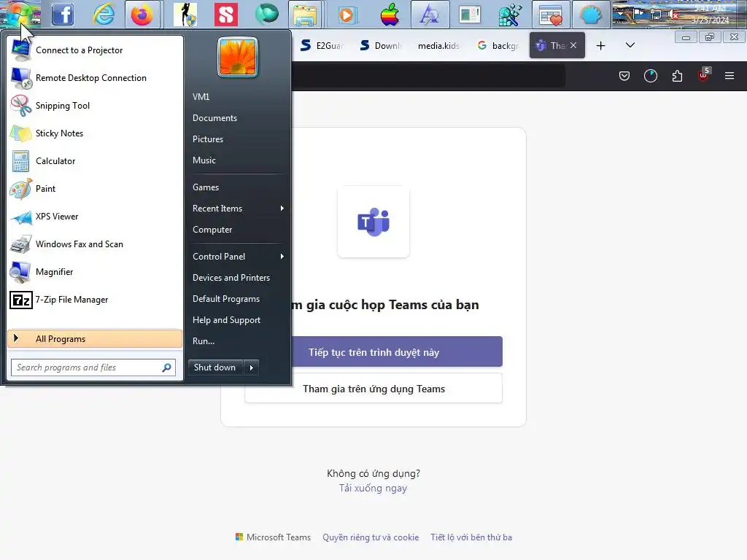Click Firefox address bar

point(427,76)
